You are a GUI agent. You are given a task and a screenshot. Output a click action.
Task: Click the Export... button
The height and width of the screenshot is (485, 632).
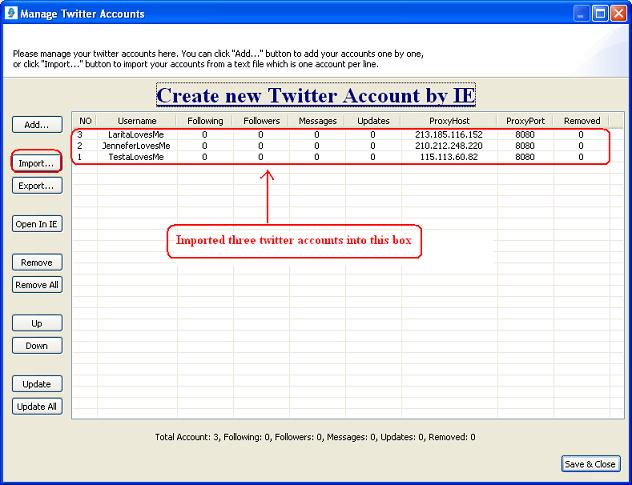click(37, 186)
